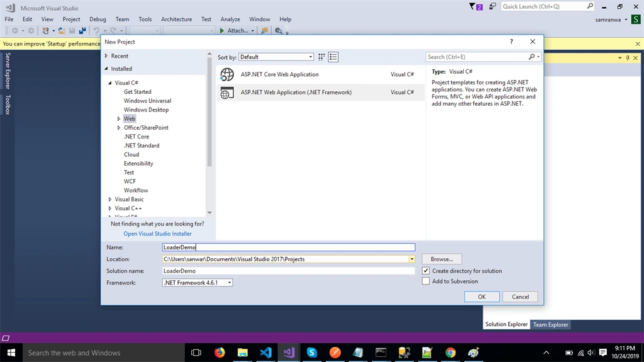Collapse the Visual C# tree node
Screen dimensions: 644x362
pos(110,82)
